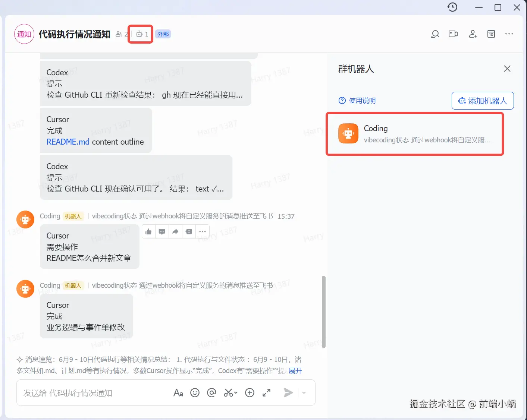Click the group title 代码执行情况通知
The height and width of the screenshot is (420, 527).
coord(75,34)
